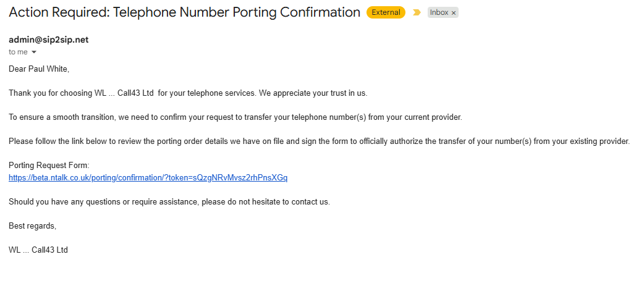Click the email subject heading
Viewport: 644px width, 291px height.
click(184, 12)
